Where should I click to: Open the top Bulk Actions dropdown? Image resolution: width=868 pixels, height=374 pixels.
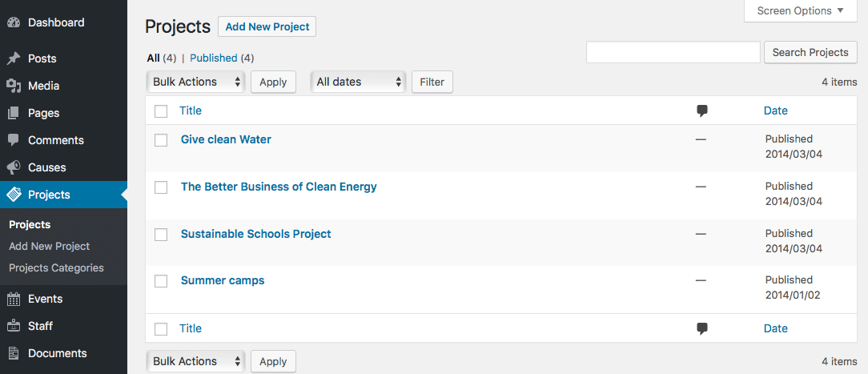[x=196, y=82]
